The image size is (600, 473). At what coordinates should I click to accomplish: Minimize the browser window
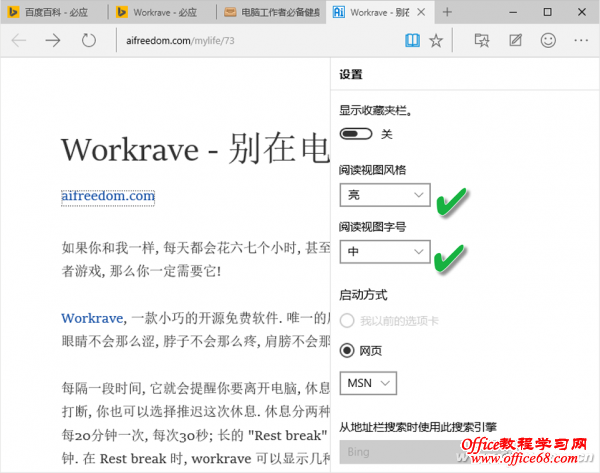tap(513, 12)
